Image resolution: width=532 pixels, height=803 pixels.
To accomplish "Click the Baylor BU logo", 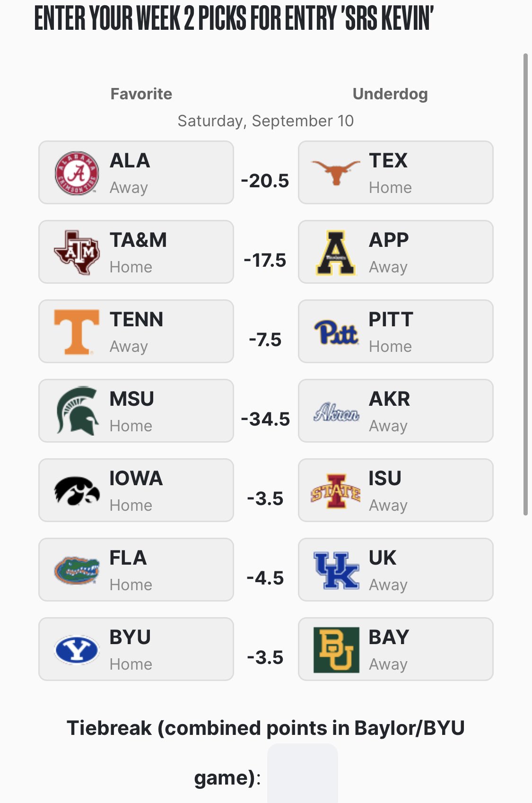I will [x=336, y=650].
